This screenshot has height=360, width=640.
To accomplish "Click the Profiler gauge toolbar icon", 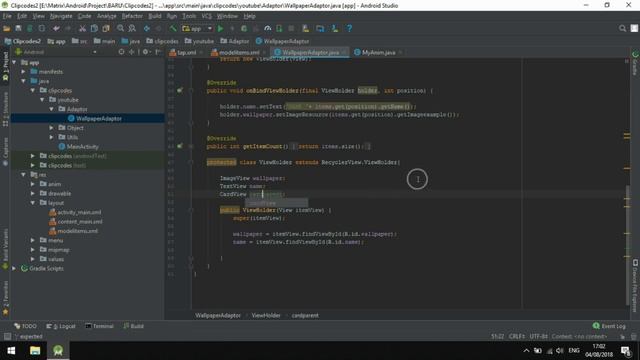I will (268, 29).
